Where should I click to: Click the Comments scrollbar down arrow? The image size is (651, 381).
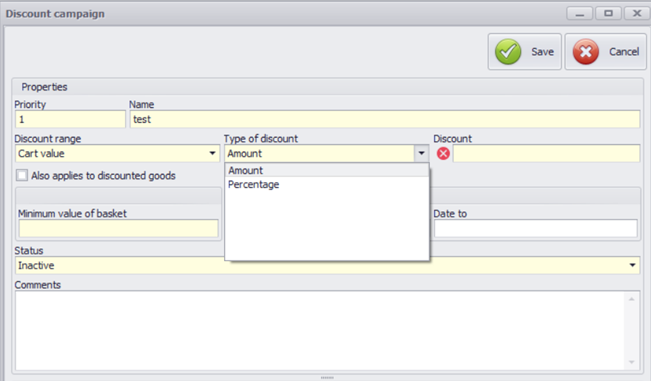pos(631,362)
